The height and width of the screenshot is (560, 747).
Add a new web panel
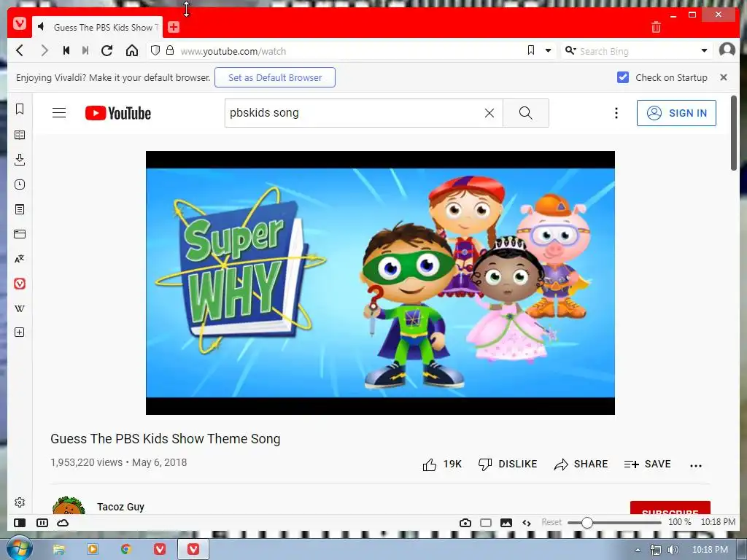20,332
